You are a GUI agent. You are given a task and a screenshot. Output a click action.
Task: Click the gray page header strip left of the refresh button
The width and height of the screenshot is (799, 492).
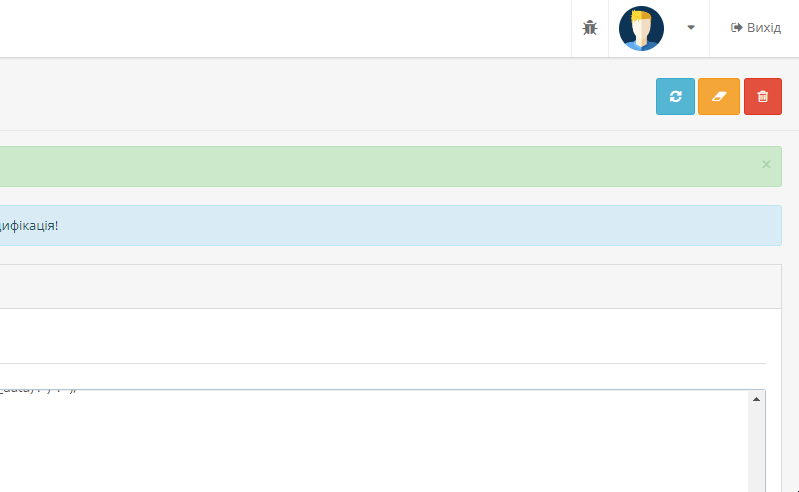click(326, 96)
